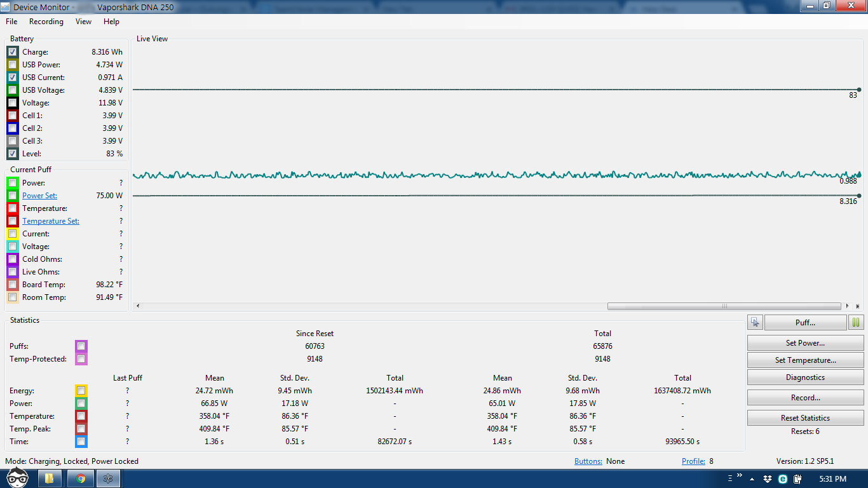Open the Recording menu
Screen dimensions: 868x488
coord(46,22)
